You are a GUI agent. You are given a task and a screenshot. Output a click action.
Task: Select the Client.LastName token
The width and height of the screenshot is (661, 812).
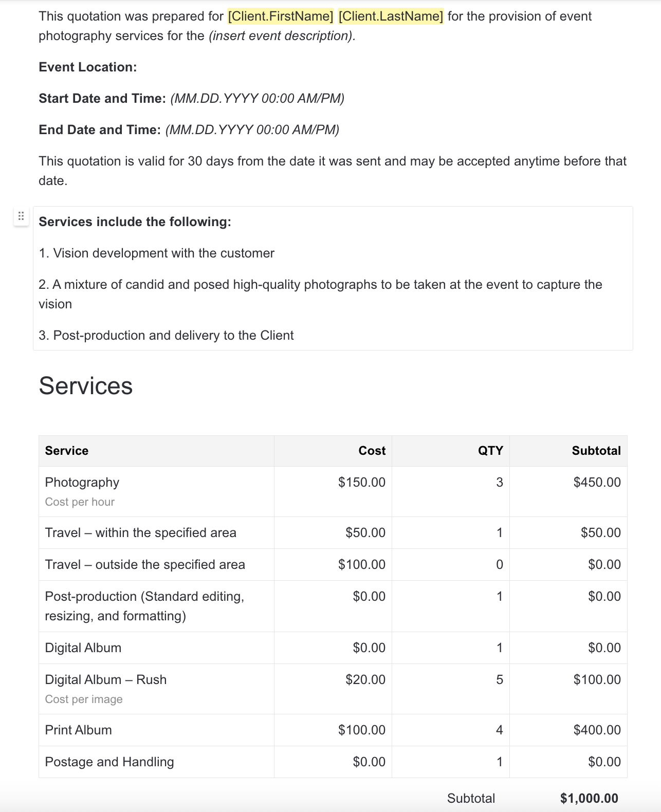(391, 16)
